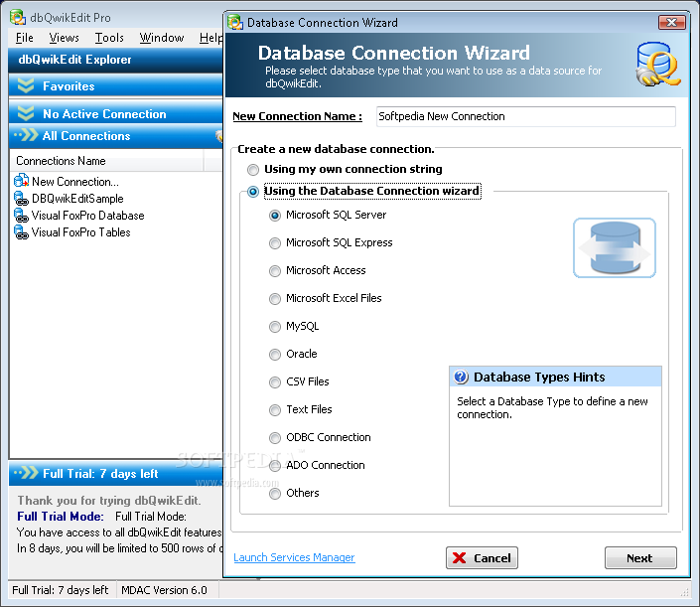Open the File menu
The width and height of the screenshot is (700, 607).
pyautogui.click(x=24, y=38)
